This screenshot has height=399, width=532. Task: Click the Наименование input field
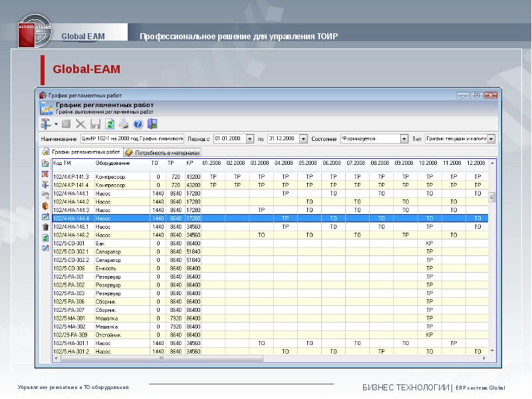132,139
